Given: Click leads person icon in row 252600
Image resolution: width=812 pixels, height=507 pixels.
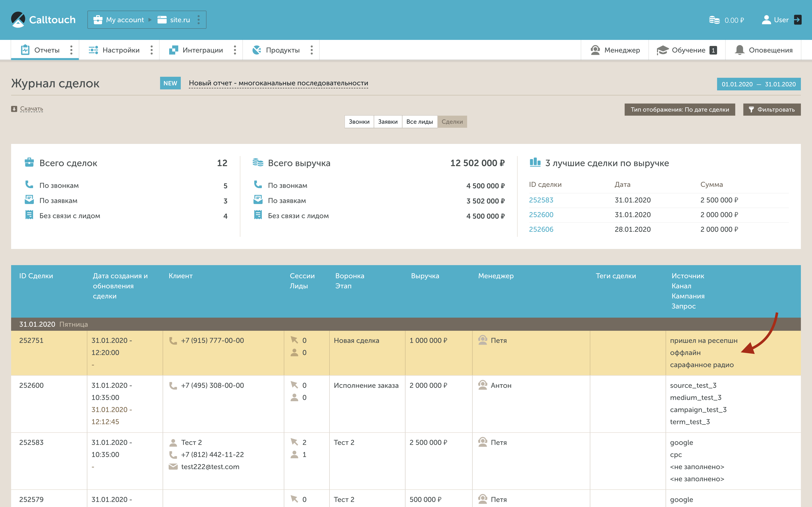Looking at the screenshot, I should pyautogui.click(x=294, y=397).
